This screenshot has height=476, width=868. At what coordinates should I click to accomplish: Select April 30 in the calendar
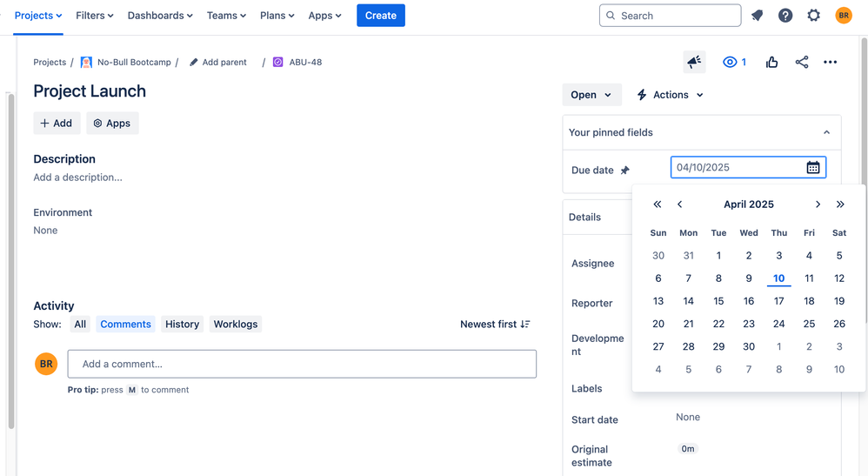(x=749, y=346)
